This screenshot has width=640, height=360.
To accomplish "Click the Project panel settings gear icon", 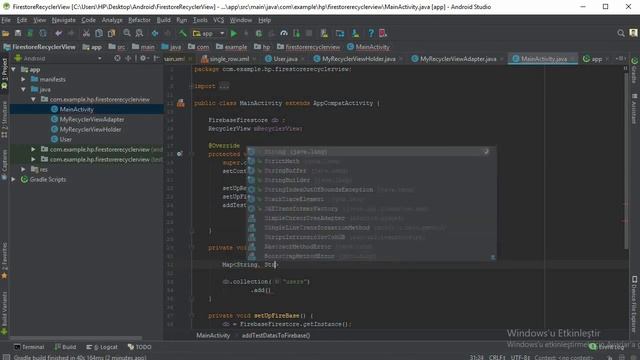I will (143, 58).
